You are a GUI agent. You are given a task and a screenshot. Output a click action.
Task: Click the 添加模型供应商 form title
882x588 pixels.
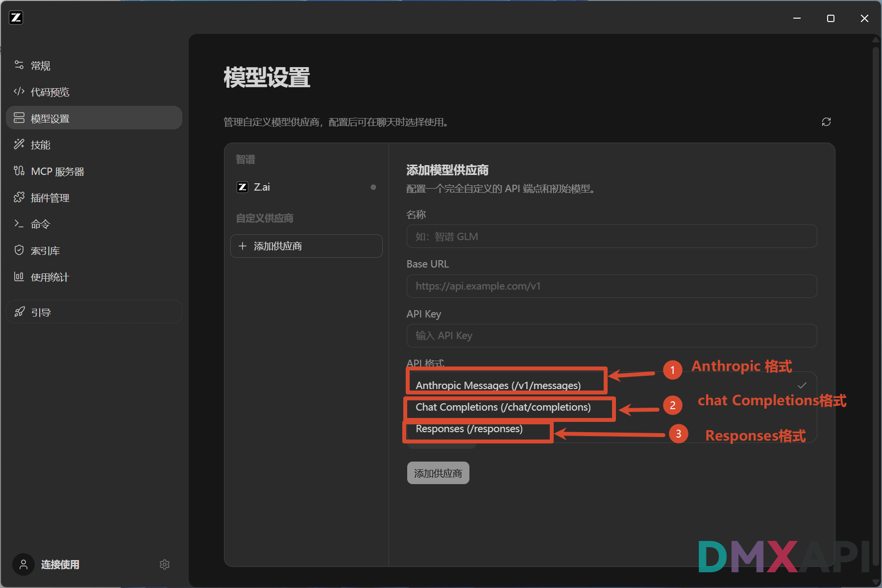(447, 170)
